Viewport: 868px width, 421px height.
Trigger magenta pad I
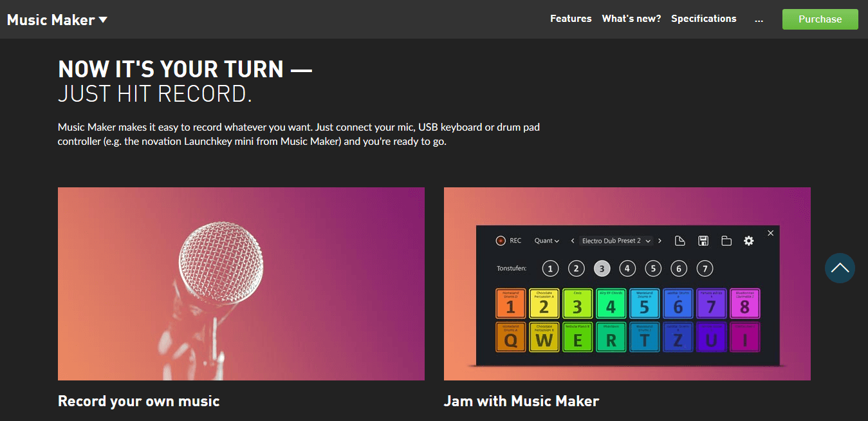click(x=745, y=337)
